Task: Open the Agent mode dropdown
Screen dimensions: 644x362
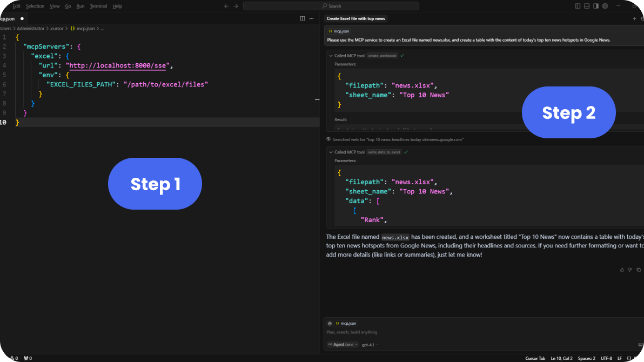Action: (x=343, y=344)
